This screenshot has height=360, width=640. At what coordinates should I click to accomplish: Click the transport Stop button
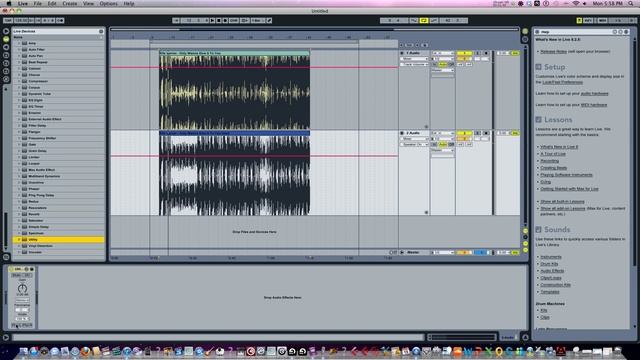(219, 20)
